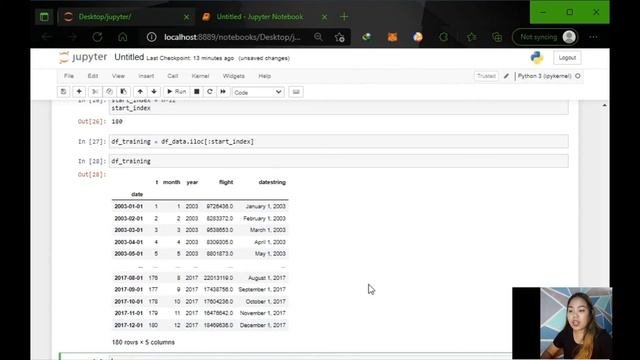
Task: Click the year column header
Action: point(192,182)
